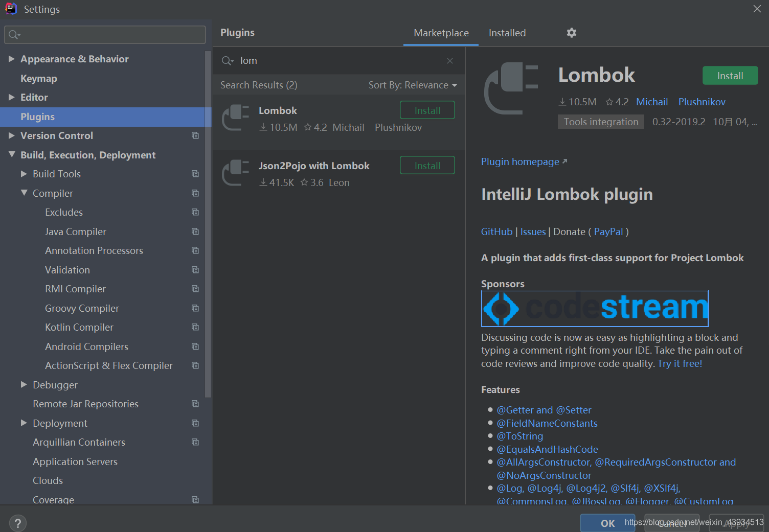
Task: Confirm with the OK button
Action: 607,523
